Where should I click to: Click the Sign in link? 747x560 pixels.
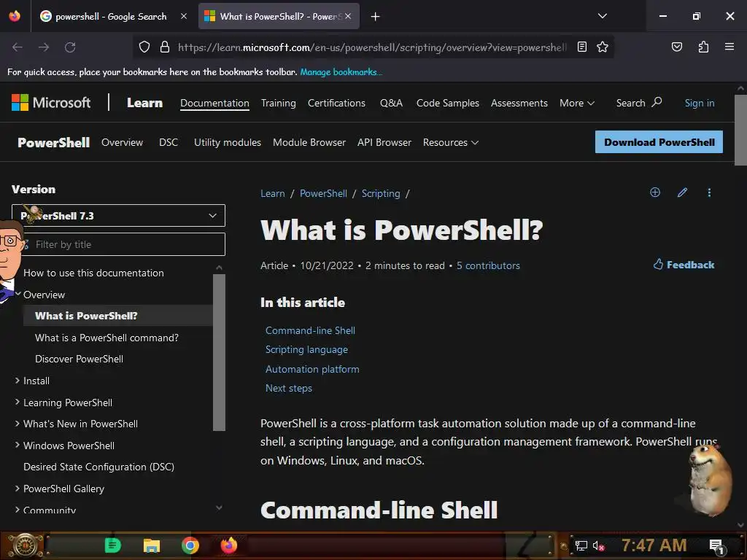click(x=700, y=103)
